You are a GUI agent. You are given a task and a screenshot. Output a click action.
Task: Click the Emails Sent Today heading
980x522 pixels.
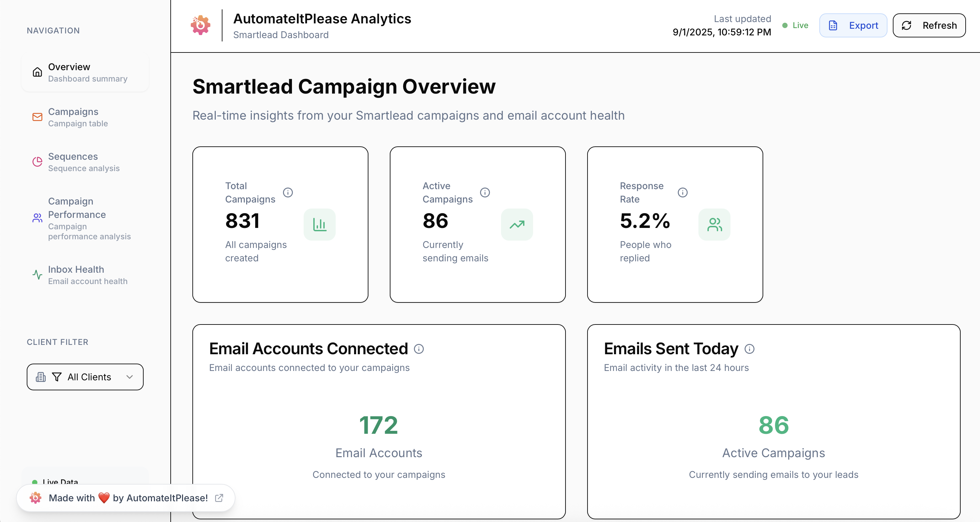pyautogui.click(x=671, y=349)
